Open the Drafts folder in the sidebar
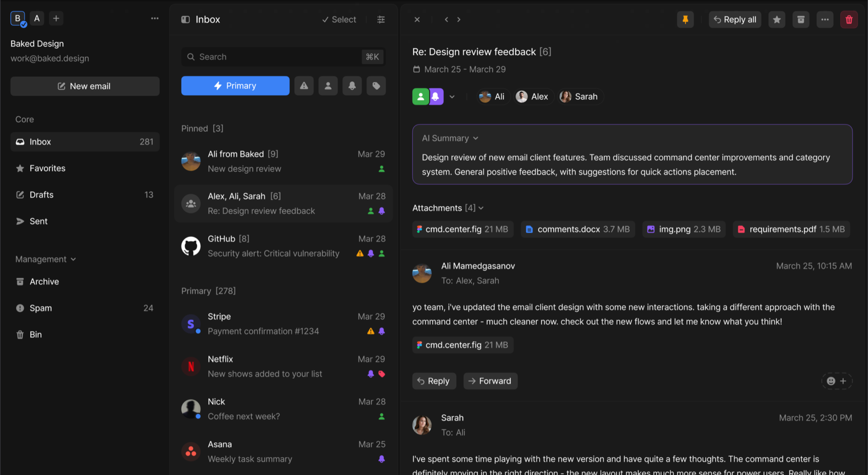The width and height of the screenshot is (868, 475). tap(41, 195)
